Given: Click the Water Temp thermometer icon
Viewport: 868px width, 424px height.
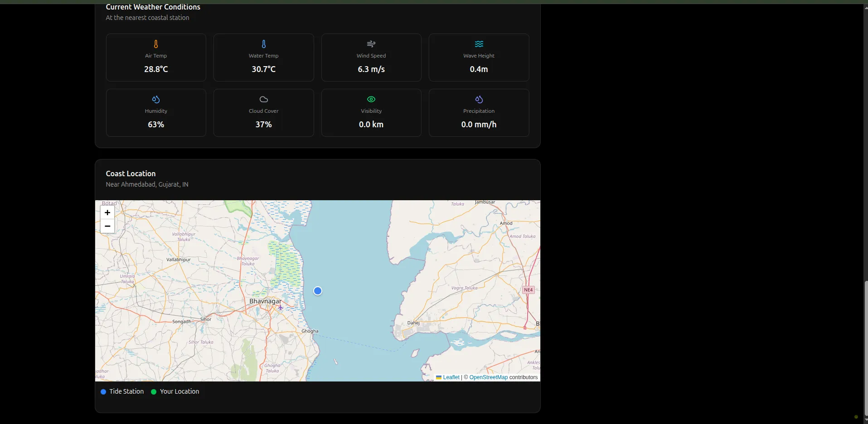Looking at the screenshot, I should 263,43.
